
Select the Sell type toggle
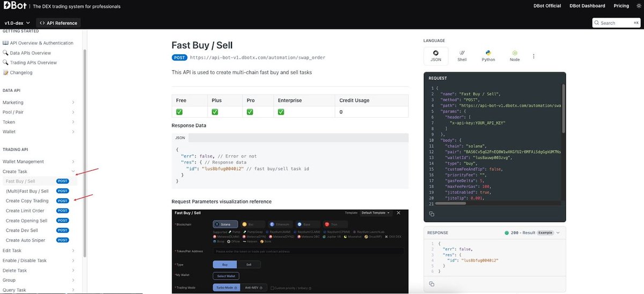coord(248,264)
